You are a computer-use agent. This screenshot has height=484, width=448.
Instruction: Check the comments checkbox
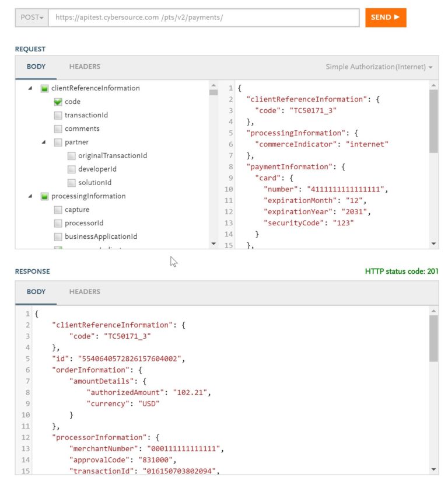click(58, 128)
